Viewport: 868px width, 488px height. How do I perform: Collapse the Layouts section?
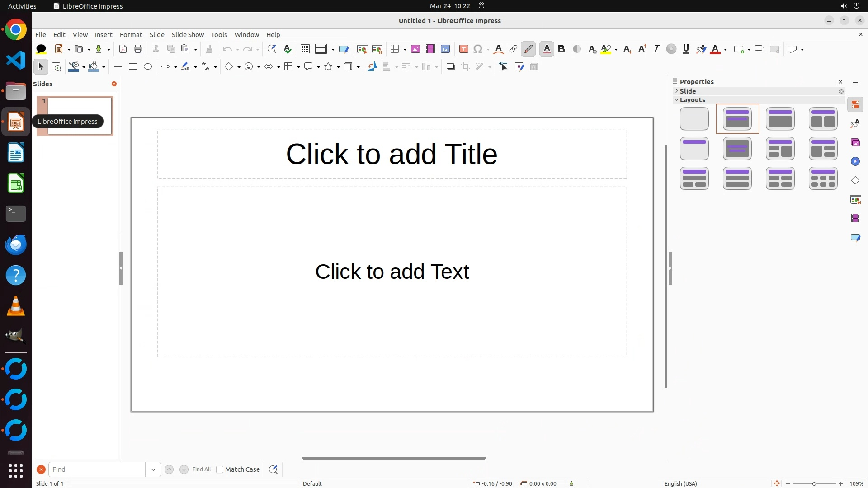pos(692,100)
